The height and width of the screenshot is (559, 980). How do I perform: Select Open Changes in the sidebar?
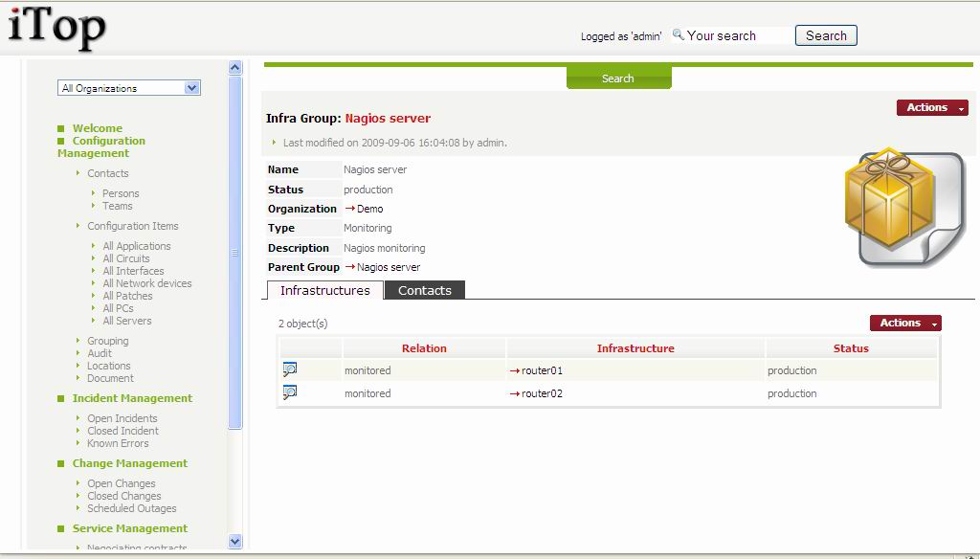coord(122,483)
